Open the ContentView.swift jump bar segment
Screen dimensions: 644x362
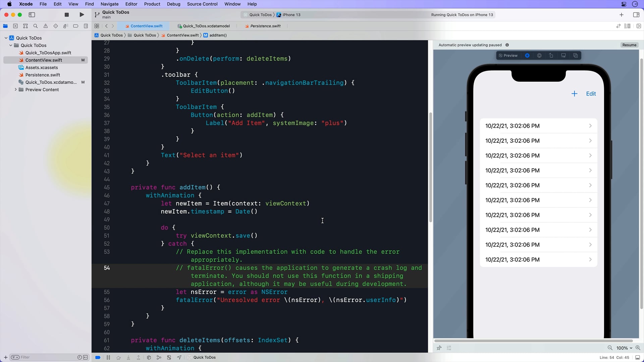click(180, 35)
